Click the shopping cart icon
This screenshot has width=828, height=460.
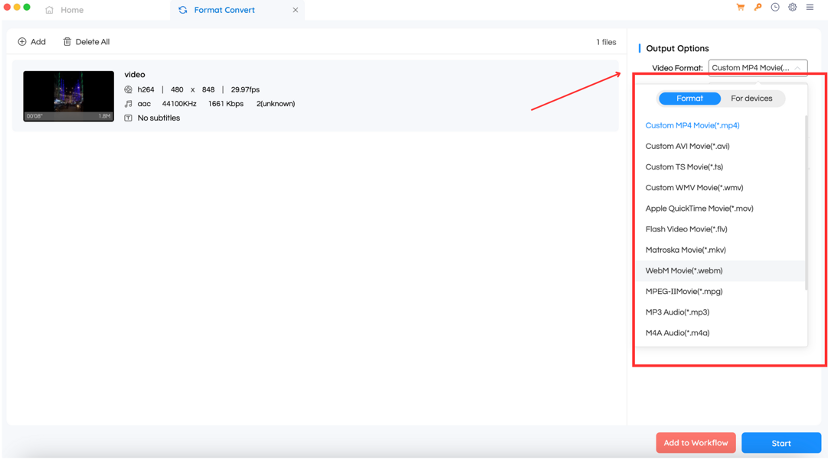[740, 8]
